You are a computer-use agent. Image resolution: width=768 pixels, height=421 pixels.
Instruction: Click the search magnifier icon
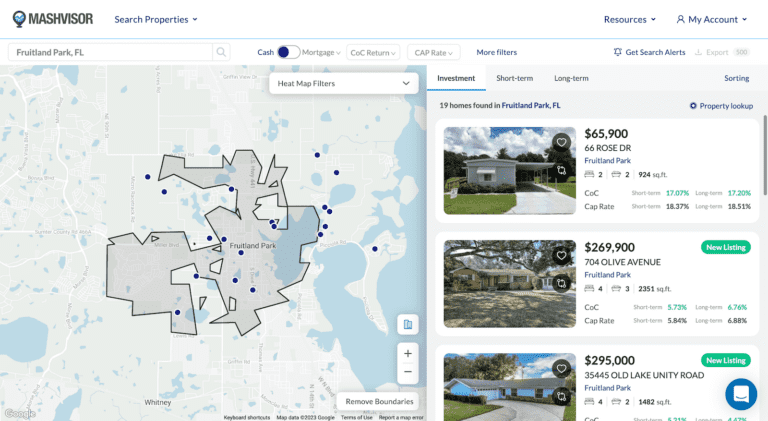point(220,52)
